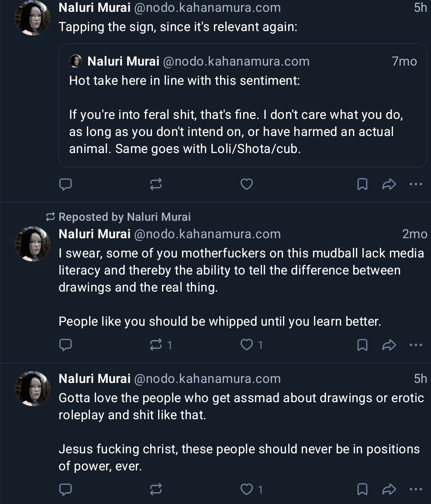Image resolution: width=431 pixels, height=504 pixels.
Task: Repost the "Gotta love the people" post
Action: 156,490
